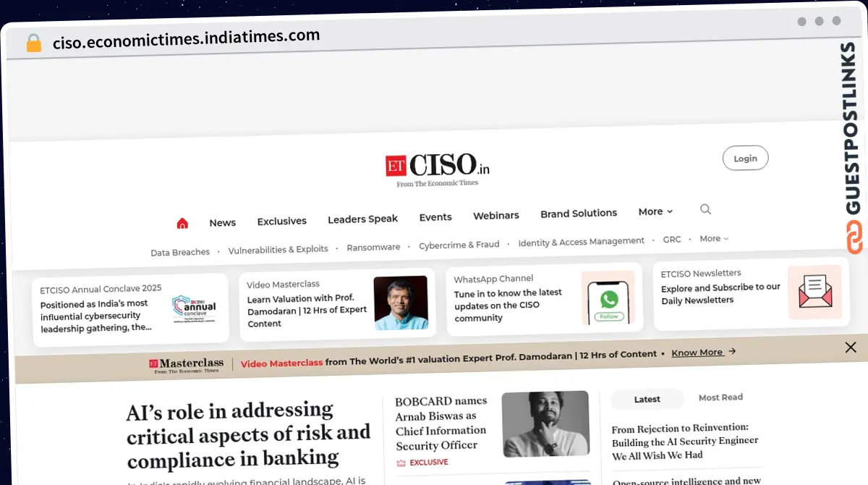Open the search magnifier icon
This screenshot has width=868, height=485.
(x=705, y=209)
